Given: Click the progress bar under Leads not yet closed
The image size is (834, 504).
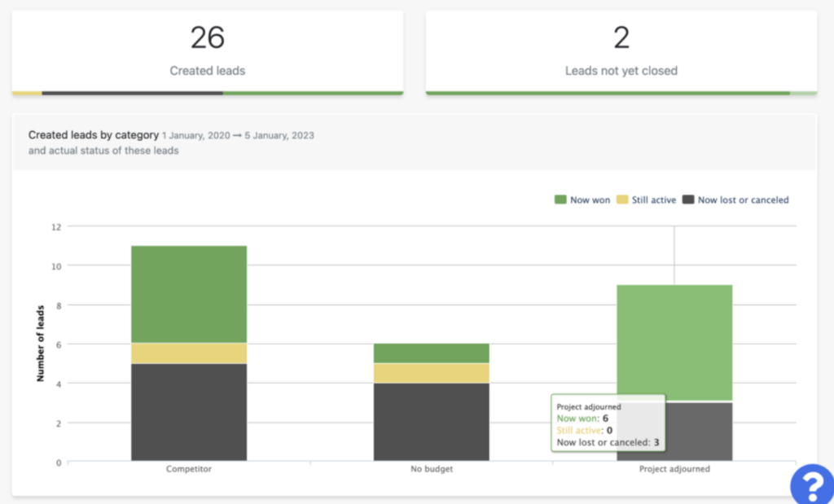Looking at the screenshot, I should [621, 93].
